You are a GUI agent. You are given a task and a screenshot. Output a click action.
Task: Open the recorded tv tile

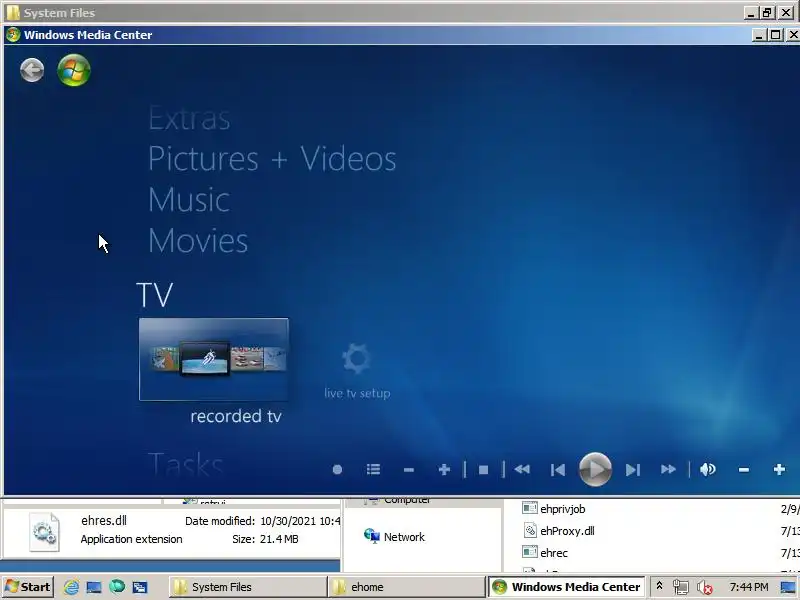click(214, 359)
